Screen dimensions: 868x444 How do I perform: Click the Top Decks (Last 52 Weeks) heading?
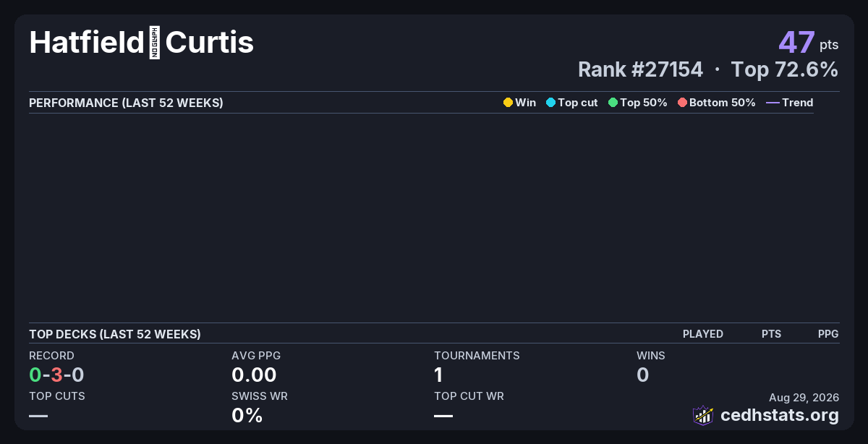[x=115, y=334]
